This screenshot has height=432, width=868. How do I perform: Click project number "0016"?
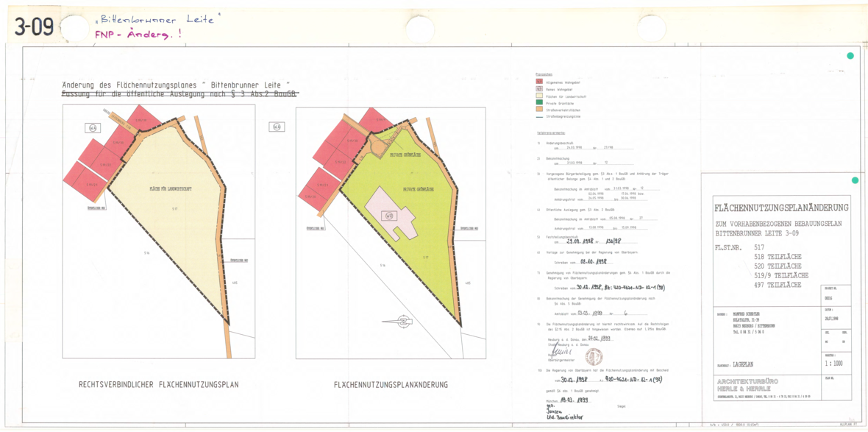tap(829, 297)
